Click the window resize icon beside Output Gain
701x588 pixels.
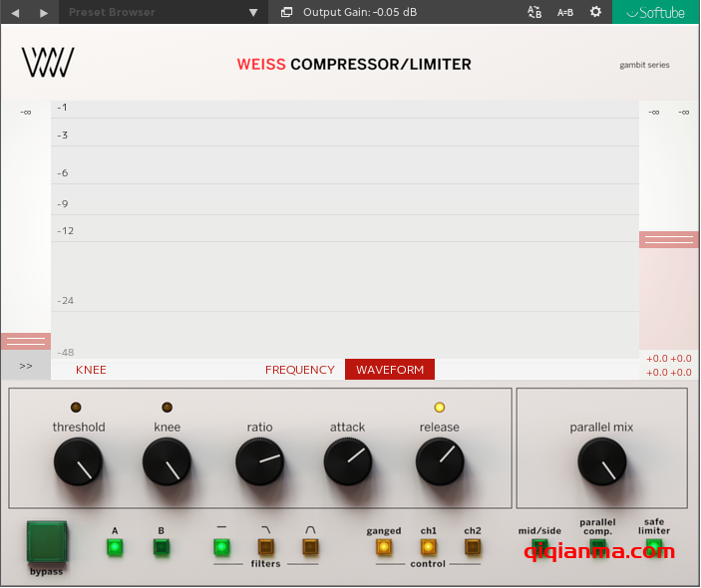[287, 12]
